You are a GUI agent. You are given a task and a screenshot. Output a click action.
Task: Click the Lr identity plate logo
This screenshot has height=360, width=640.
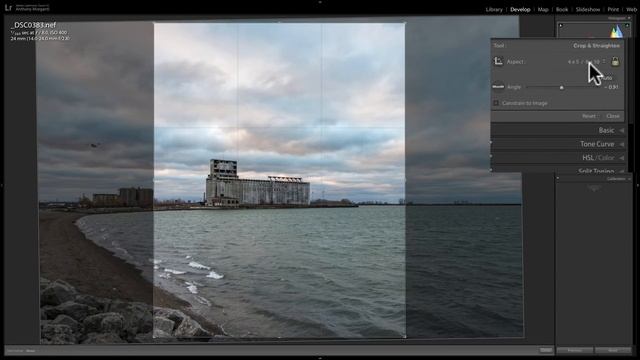coord(8,7)
